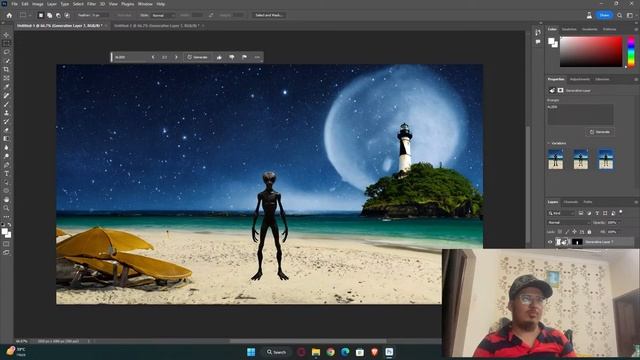640x360 pixels.
Task: Click the prompt text field in Properties
Action: point(580,114)
